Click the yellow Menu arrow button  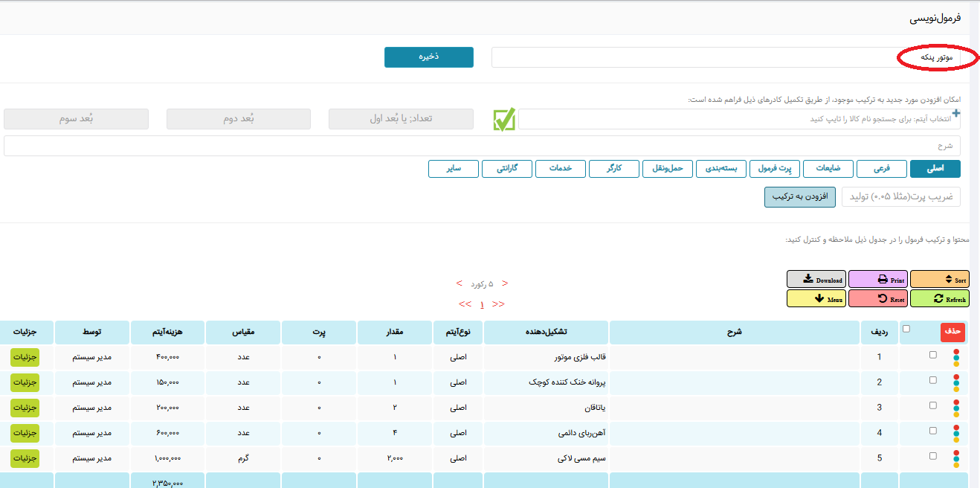[816, 298]
